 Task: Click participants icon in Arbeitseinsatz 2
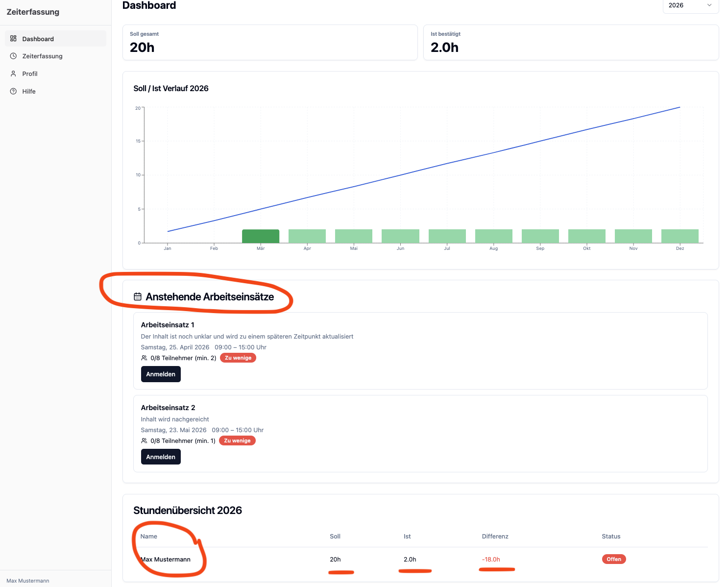point(144,441)
